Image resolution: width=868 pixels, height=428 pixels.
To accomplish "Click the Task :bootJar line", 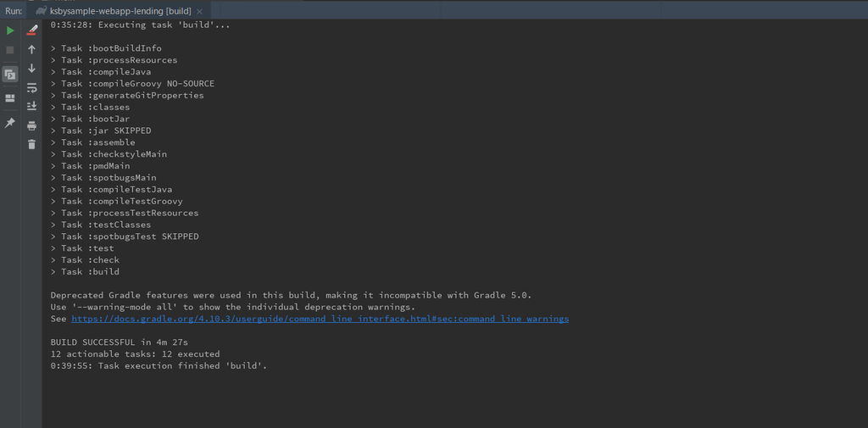I will [90, 119].
